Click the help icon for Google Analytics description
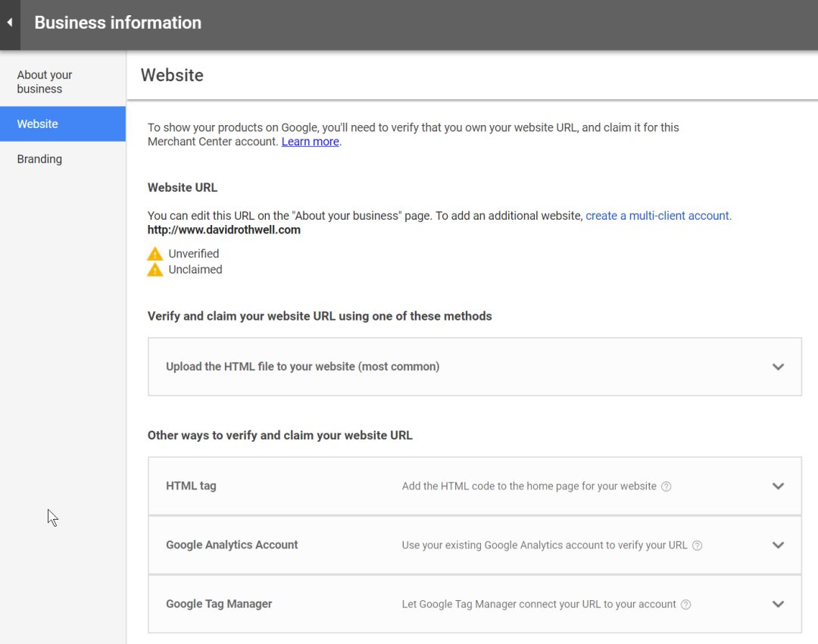This screenshot has height=644, width=818. click(698, 546)
